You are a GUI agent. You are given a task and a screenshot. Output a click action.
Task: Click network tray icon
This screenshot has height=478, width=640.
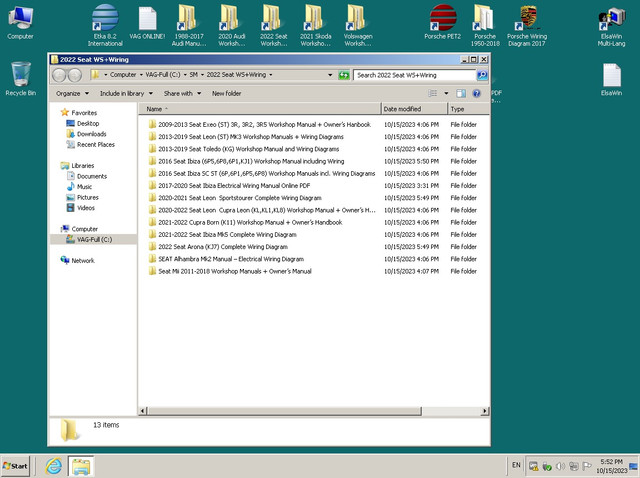pyautogui.click(x=573, y=466)
